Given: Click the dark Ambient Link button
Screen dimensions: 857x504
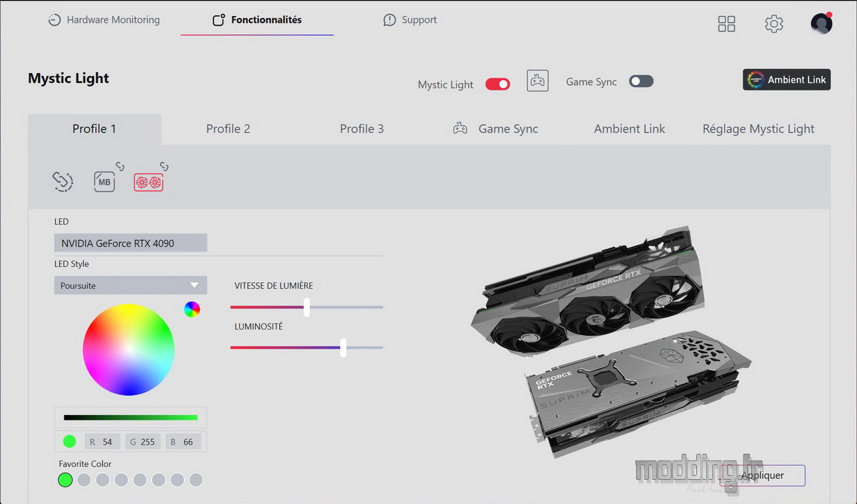Looking at the screenshot, I should pyautogui.click(x=787, y=80).
